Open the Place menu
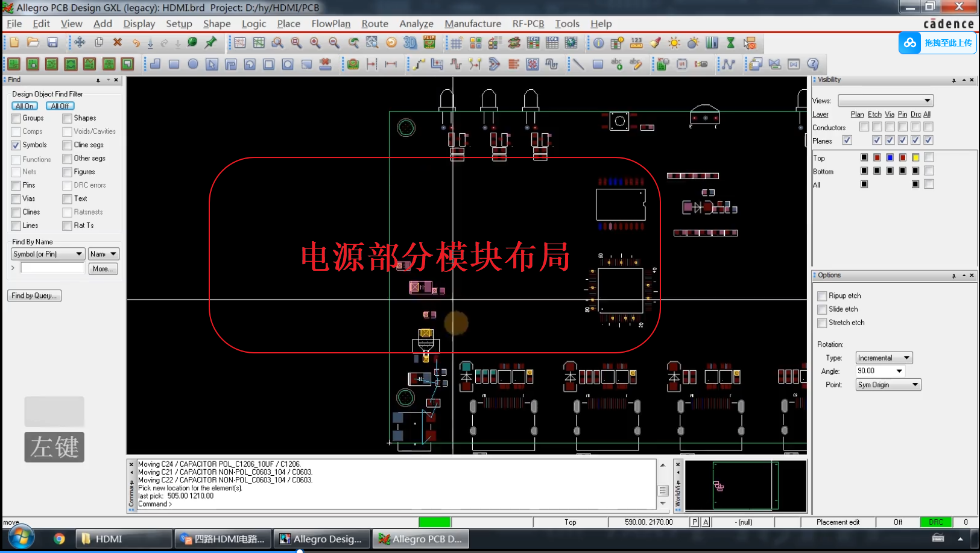The width and height of the screenshot is (980, 553). pyautogui.click(x=288, y=24)
